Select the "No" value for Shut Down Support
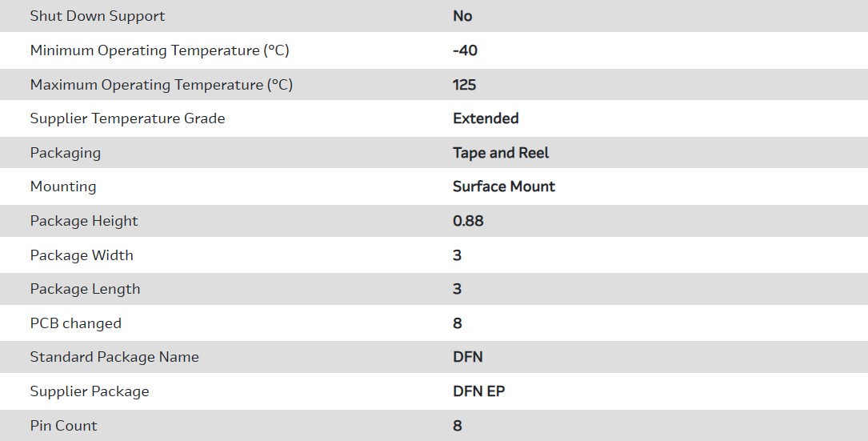The image size is (868, 441). (462, 16)
